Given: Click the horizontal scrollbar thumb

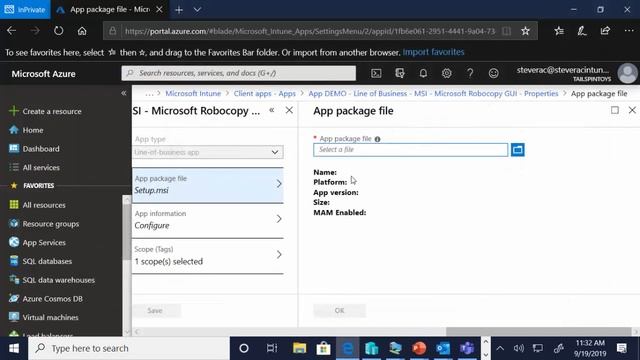Looking at the screenshot, I should pyautogui.click(x=538, y=331).
